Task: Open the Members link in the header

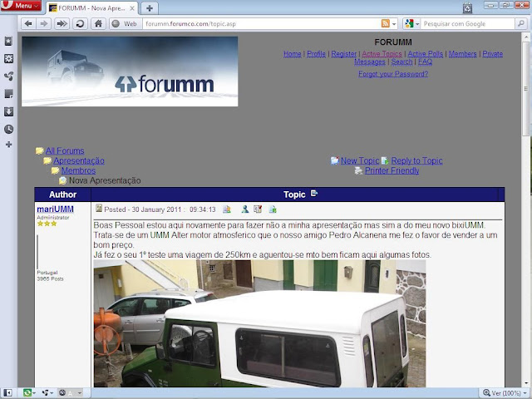Action: (462, 54)
